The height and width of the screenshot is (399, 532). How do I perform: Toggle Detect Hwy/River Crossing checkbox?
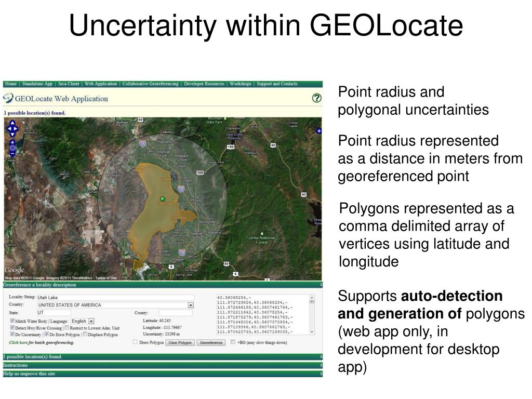click(x=12, y=328)
